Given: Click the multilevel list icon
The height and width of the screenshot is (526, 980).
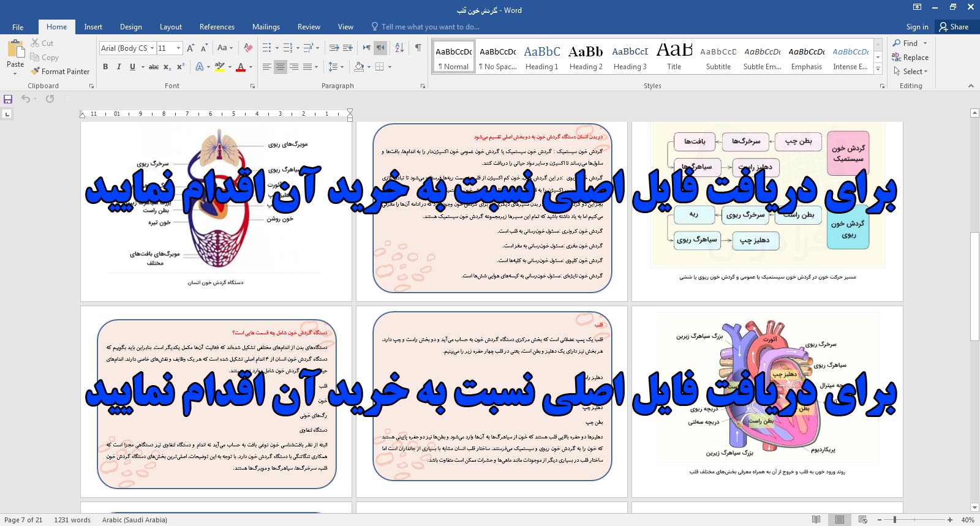Looking at the screenshot, I should coord(308,48).
